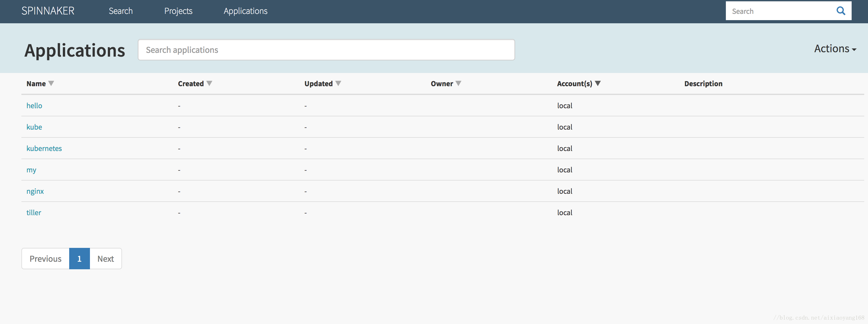The image size is (868, 324).
Task: Open the kube application
Action: coord(34,127)
